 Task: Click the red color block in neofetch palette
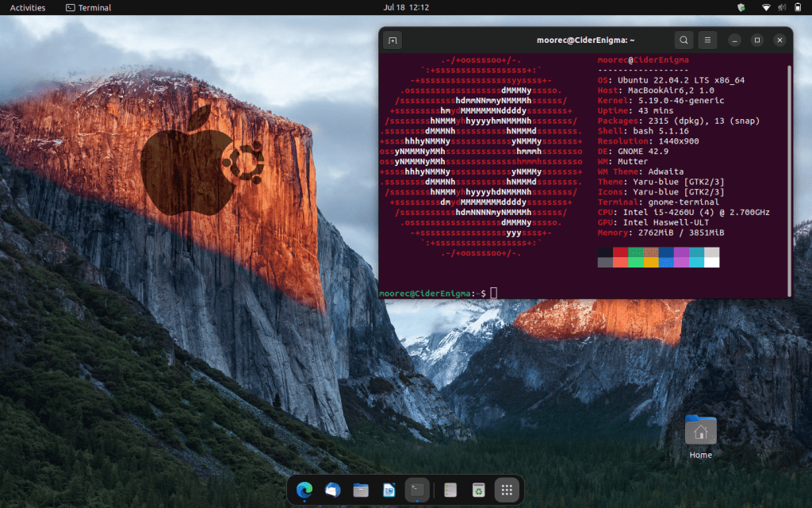coord(620,252)
